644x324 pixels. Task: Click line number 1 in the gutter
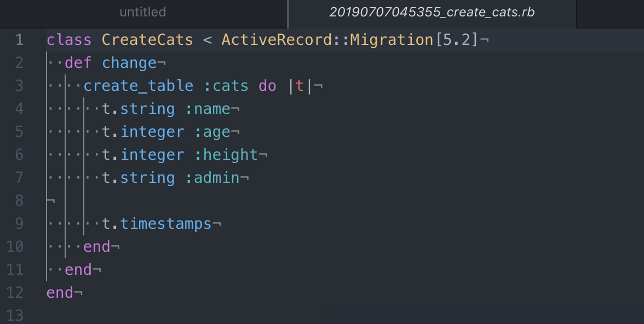(20, 40)
